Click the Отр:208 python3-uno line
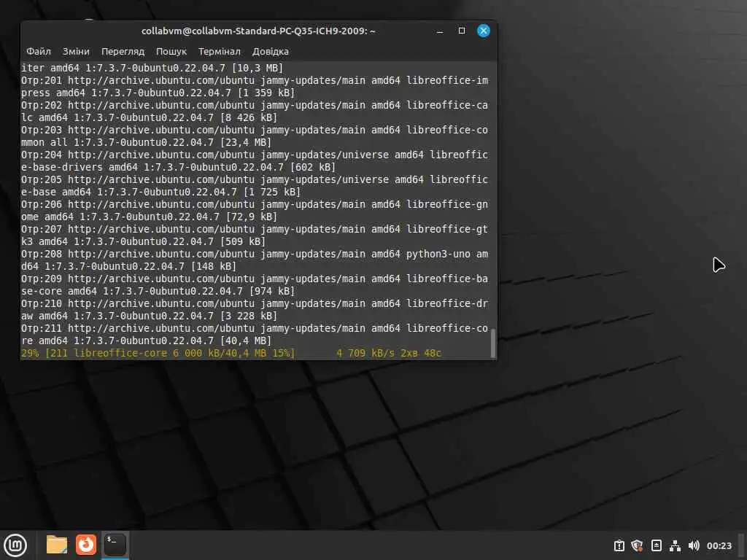This screenshot has width=747, height=560. (x=255, y=260)
